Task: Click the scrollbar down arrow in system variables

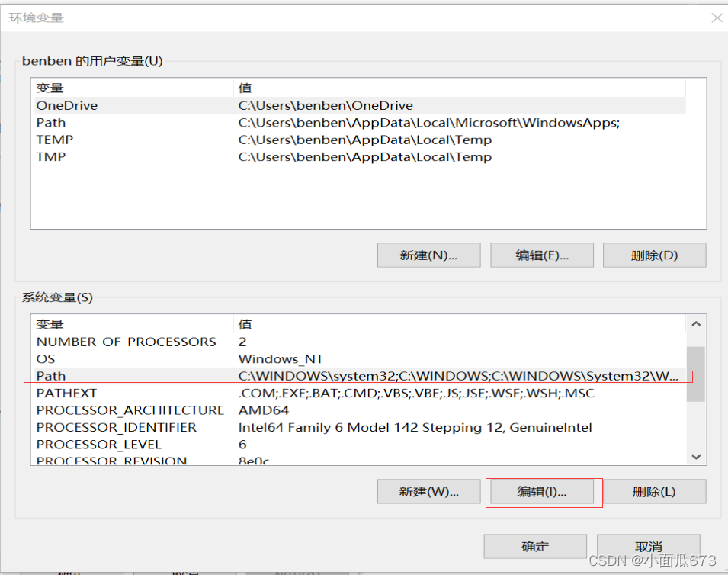Action: [696, 455]
